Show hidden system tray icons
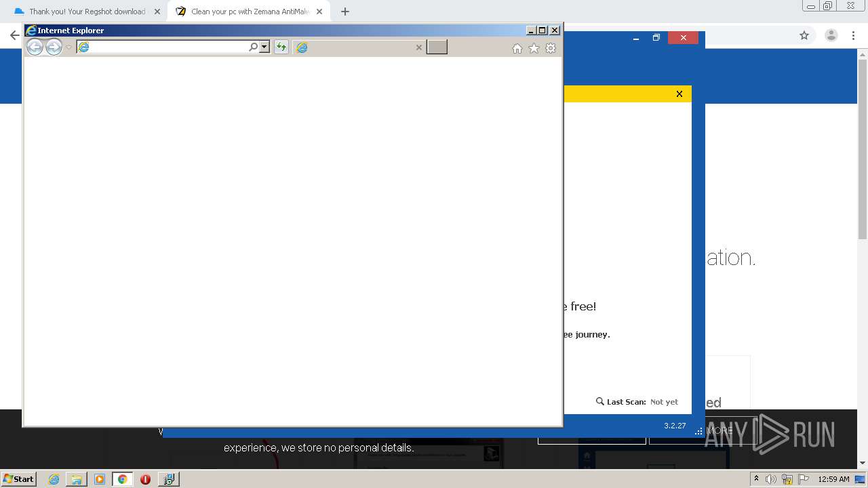The width and height of the screenshot is (868, 488). (x=756, y=479)
